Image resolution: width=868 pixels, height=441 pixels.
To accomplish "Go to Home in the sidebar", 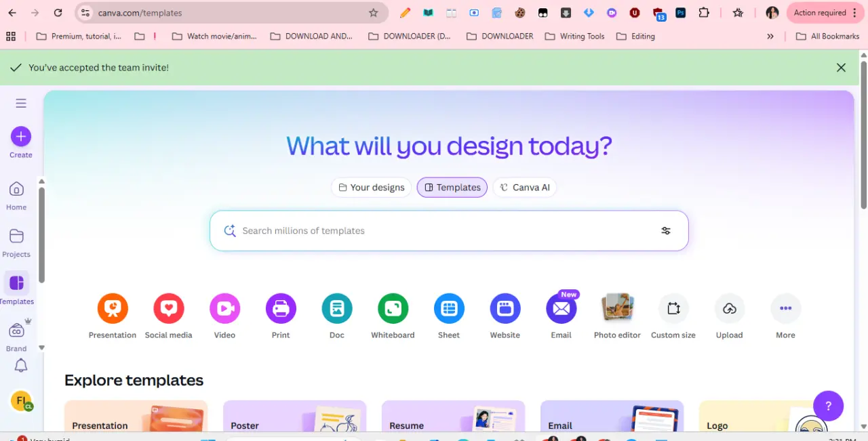I will point(16,196).
